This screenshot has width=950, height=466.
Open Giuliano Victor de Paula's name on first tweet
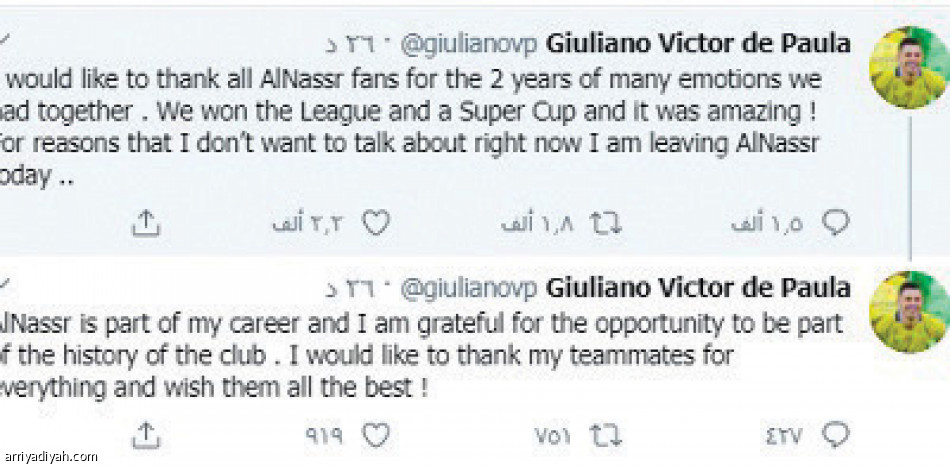699,44
